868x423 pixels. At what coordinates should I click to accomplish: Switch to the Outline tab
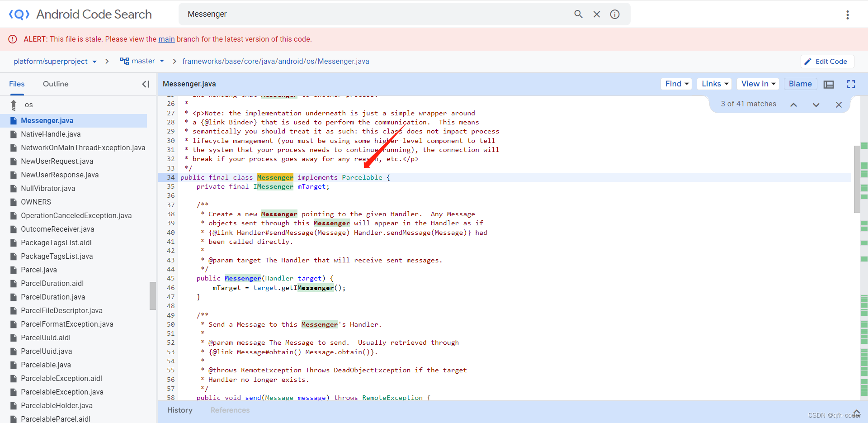[56, 84]
